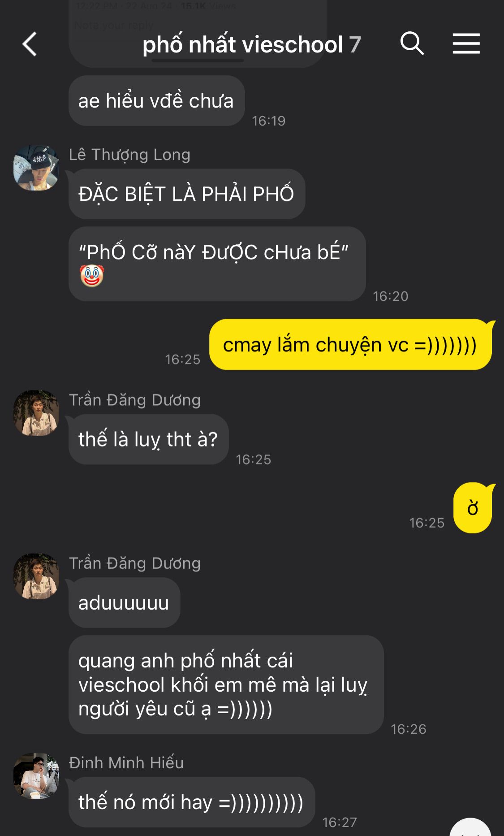Tap the scroll-to-bottom button at the corner
Screen dimensions: 504x836
pyautogui.click(x=470, y=829)
